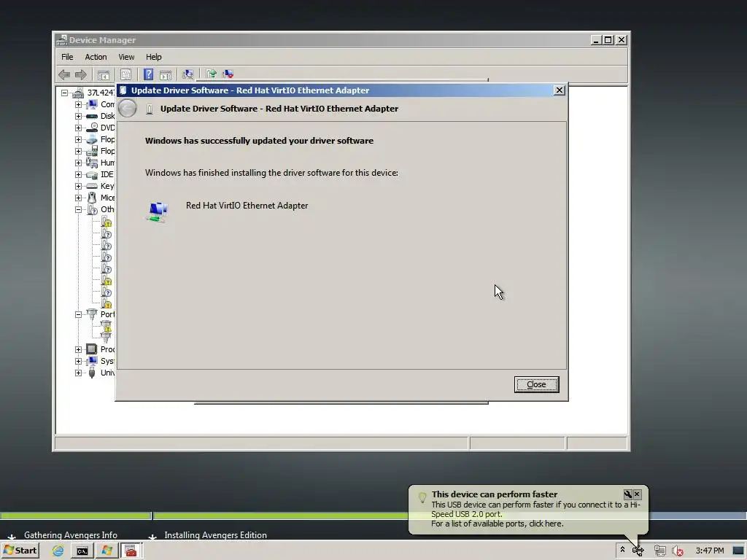
Task: Open the red toolbox taskbar icon
Action: click(x=131, y=551)
